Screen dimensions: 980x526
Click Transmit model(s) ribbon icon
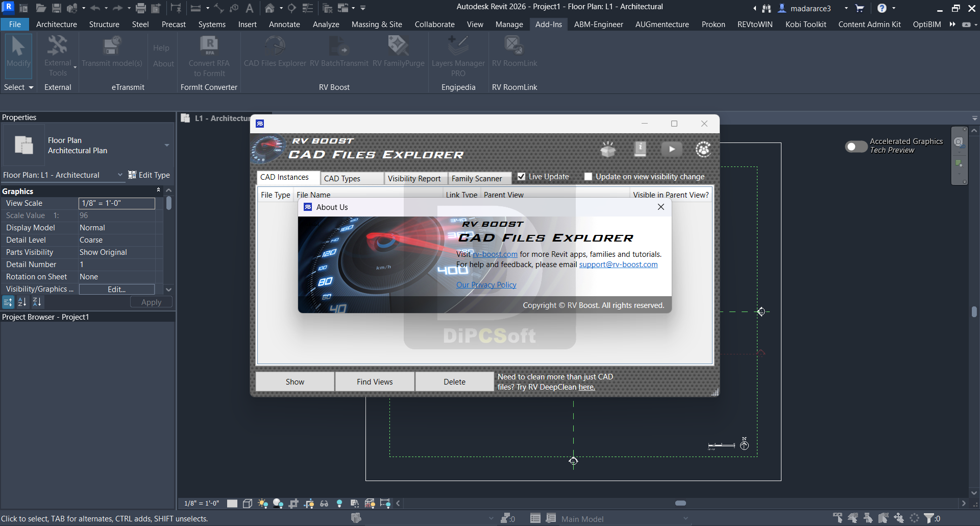(112, 52)
